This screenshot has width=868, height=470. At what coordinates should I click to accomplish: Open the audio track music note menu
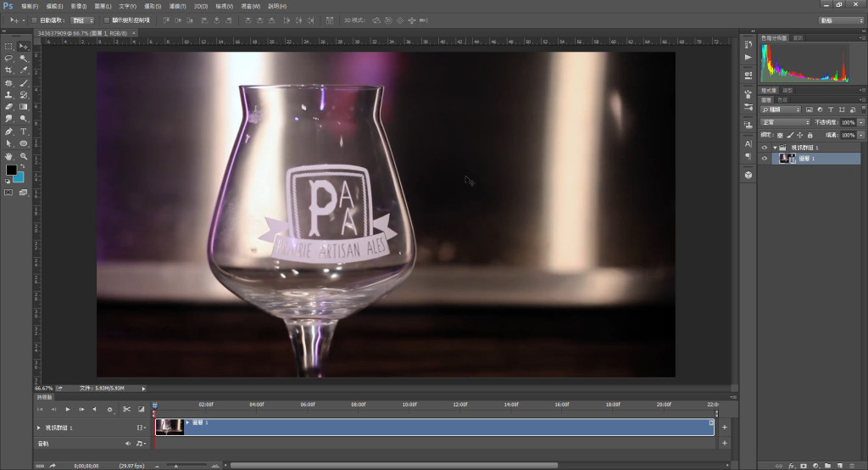pos(141,444)
